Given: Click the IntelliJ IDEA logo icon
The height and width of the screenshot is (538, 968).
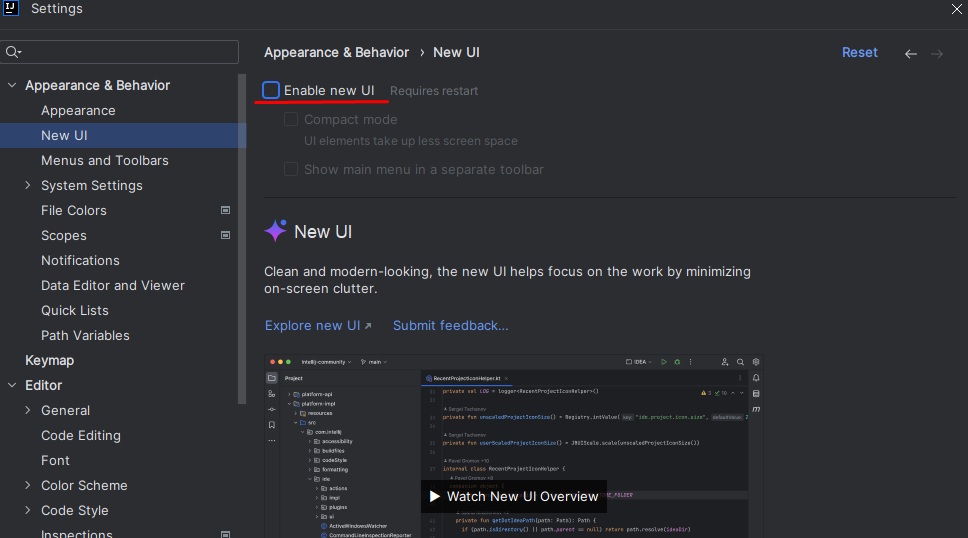Looking at the screenshot, I should click(10, 8).
